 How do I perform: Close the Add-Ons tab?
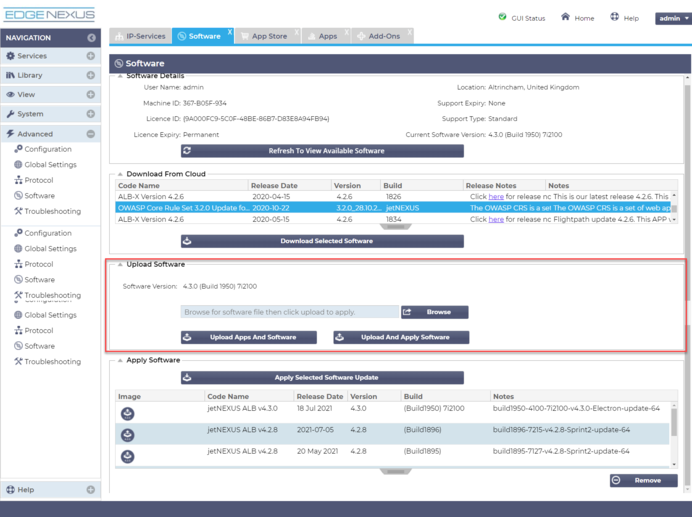point(410,32)
